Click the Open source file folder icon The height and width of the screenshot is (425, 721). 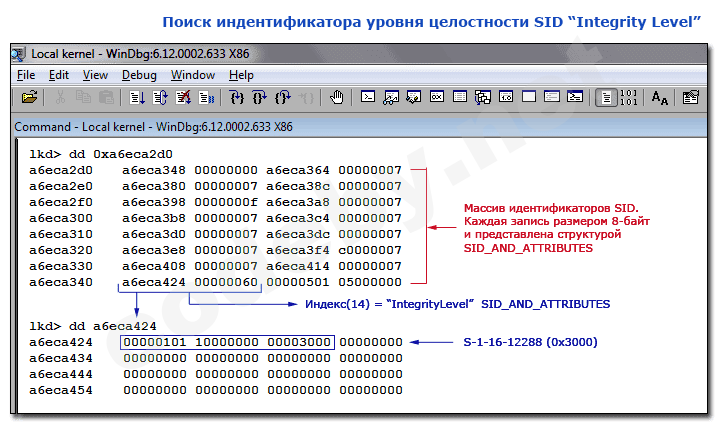[x=29, y=98]
